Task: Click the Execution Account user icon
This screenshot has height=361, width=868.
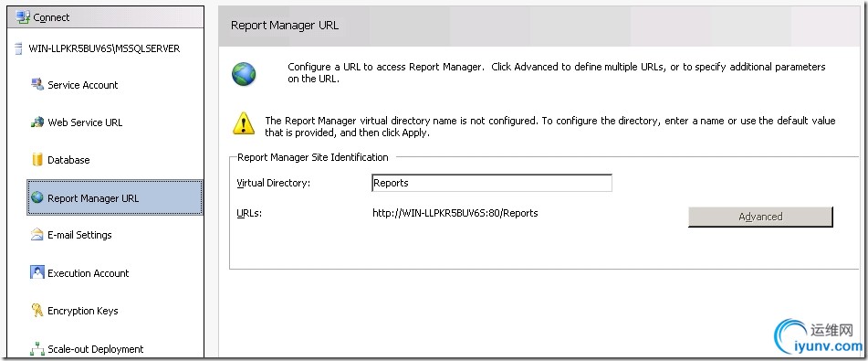Action: pos(37,273)
